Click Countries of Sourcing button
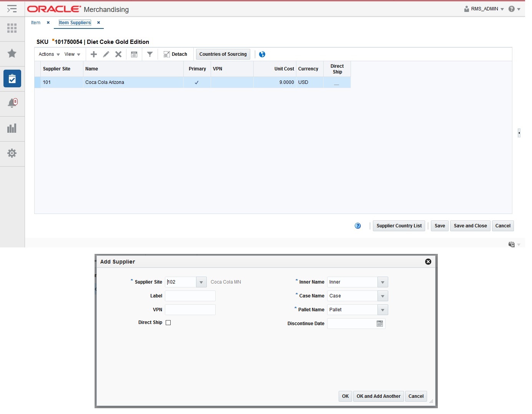 (223, 54)
